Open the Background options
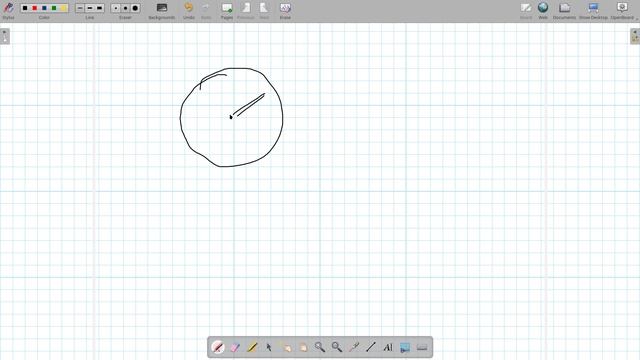Viewport: 640px width, 360px height. pos(162,10)
